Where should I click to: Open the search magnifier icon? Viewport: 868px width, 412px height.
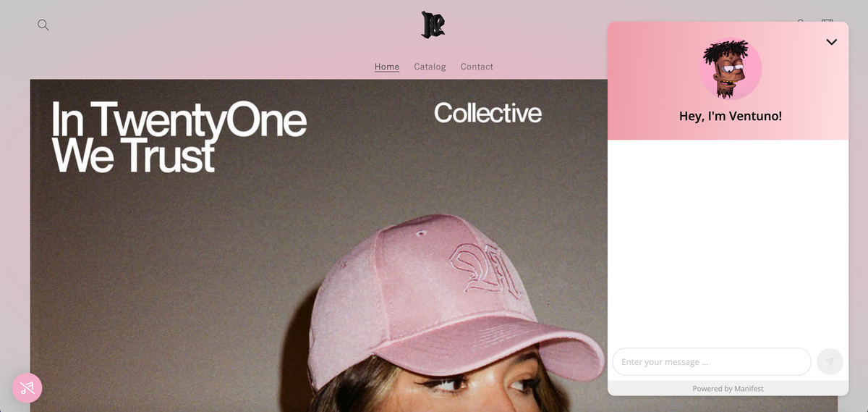(x=43, y=25)
